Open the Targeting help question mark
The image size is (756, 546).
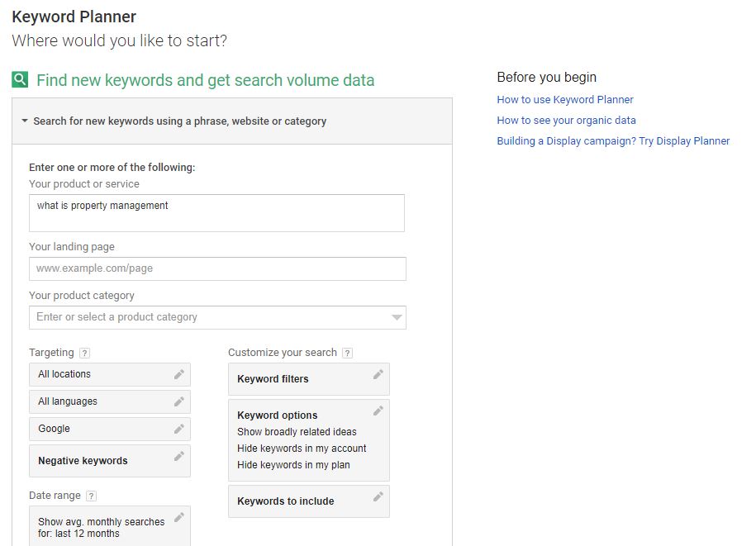tap(84, 353)
